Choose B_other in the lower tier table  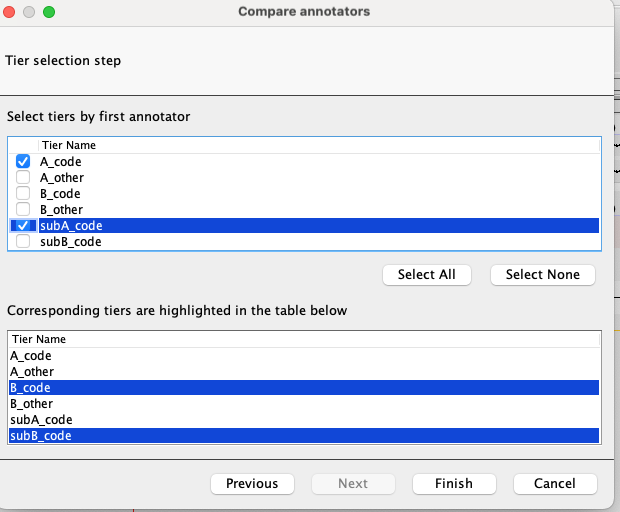[32, 403]
